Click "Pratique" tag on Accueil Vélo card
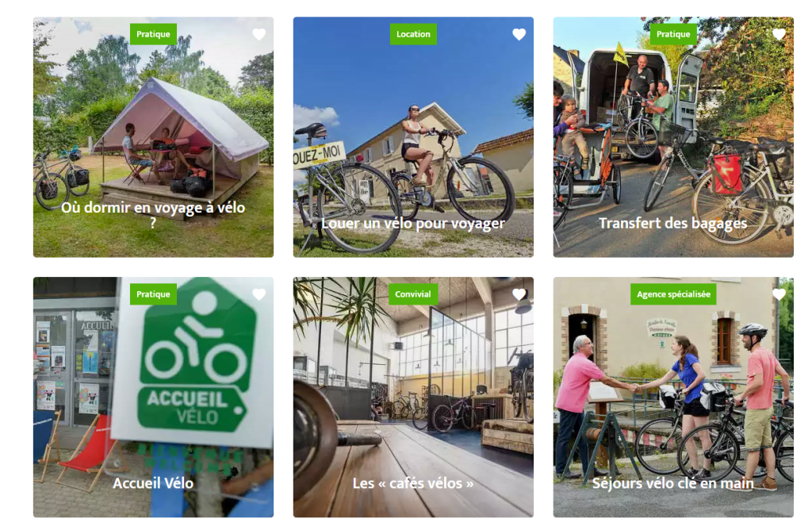Screen dimensions: 812x526 point(153,294)
